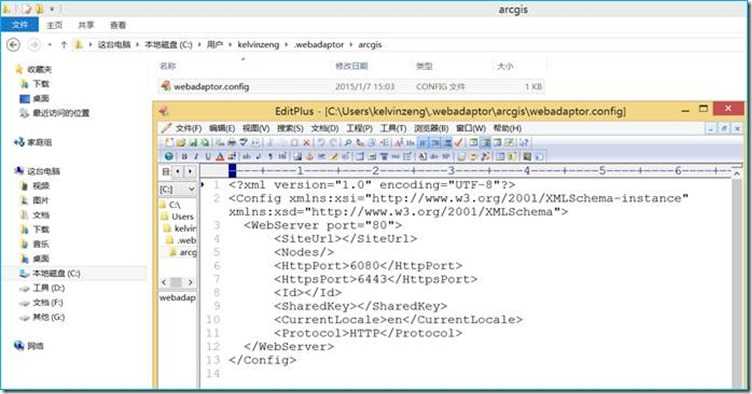Create a new document in EditPlus toolbar
This screenshot has width=752, height=394.
pos(169,142)
